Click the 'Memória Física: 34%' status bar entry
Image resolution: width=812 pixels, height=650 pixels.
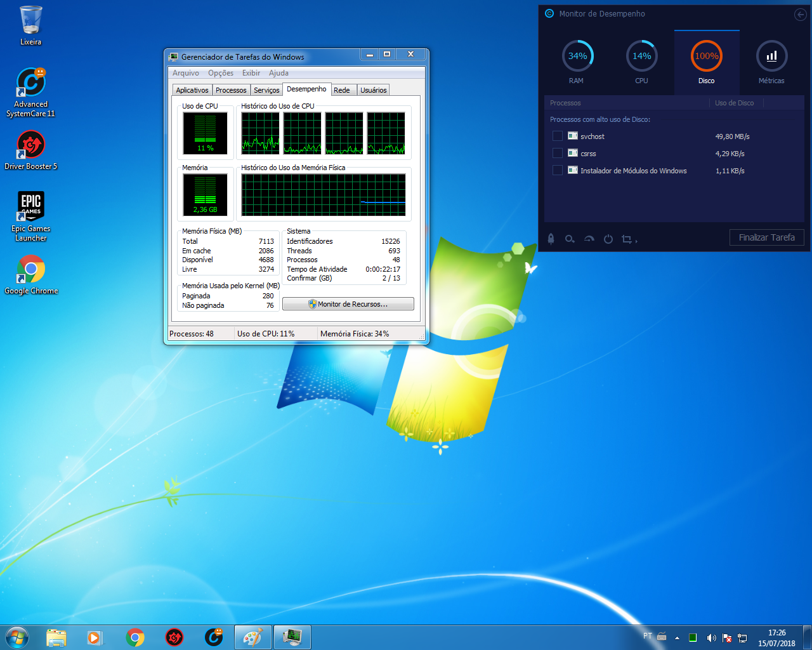[355, 334]
